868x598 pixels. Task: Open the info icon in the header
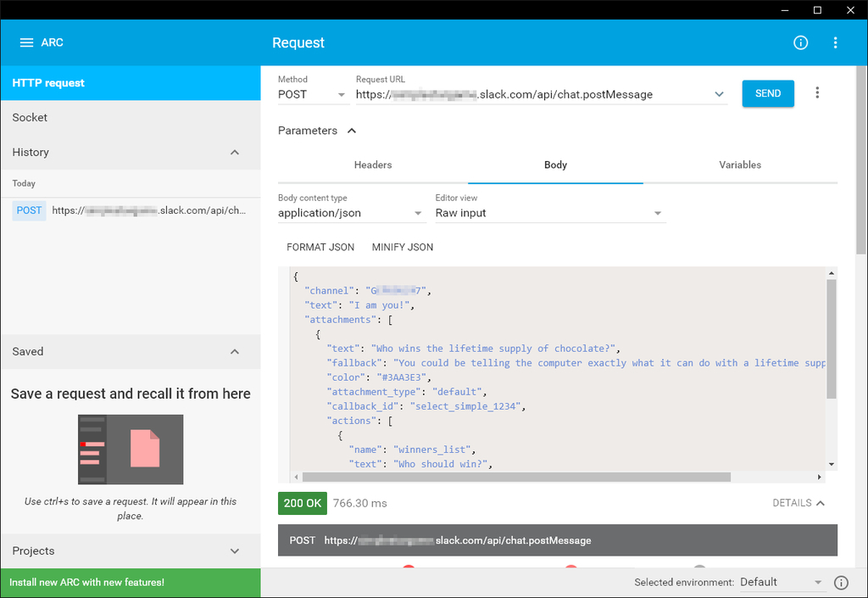point(800,42)
